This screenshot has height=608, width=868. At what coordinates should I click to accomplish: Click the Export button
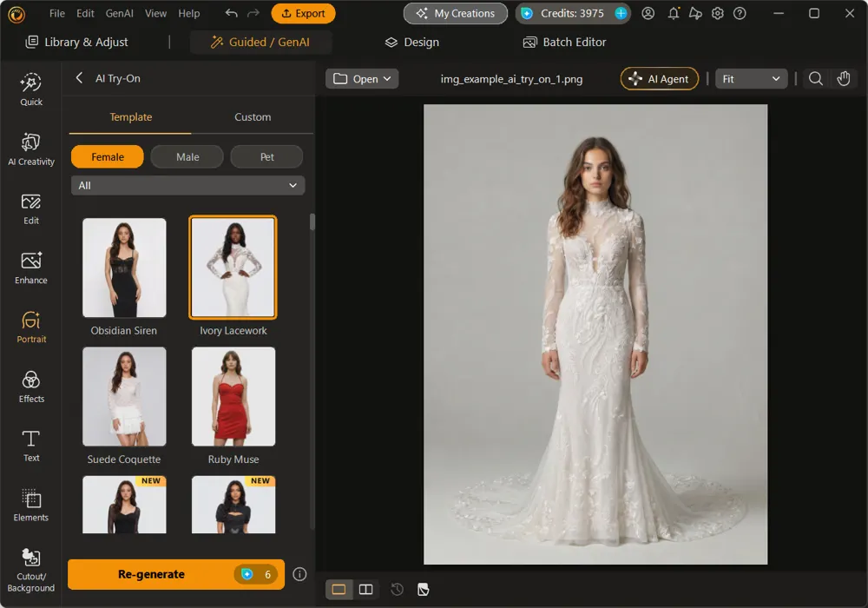[303, 13]
